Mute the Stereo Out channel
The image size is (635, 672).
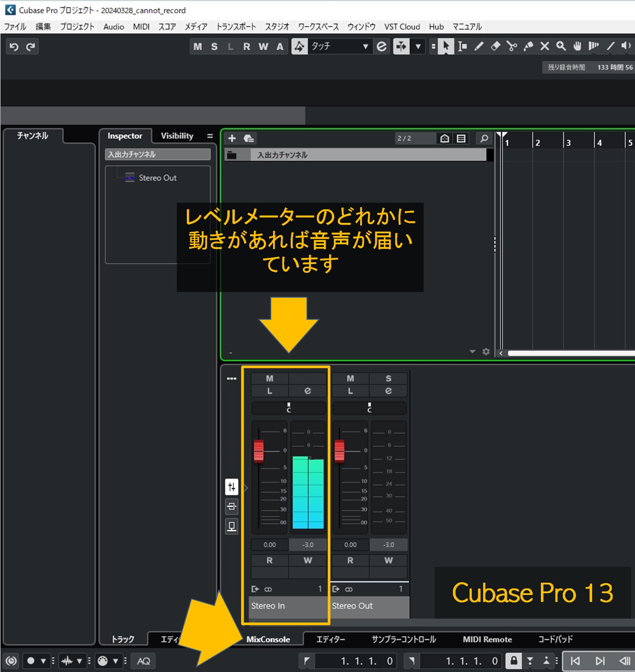pyautogui.click(x=350, y=379)
